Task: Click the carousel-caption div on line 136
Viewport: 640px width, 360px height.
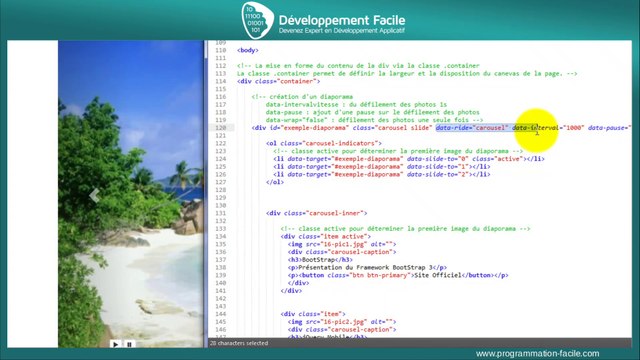Action: [342, 252]
